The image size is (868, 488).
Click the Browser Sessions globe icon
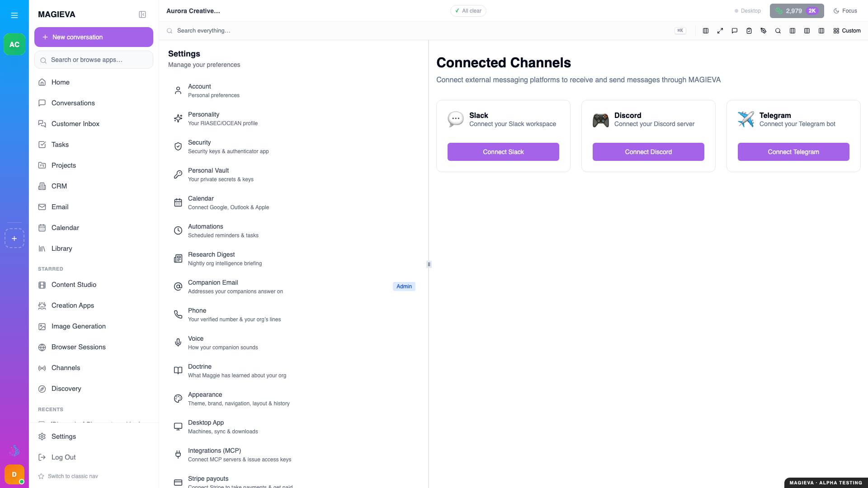[x=42, y=347]
